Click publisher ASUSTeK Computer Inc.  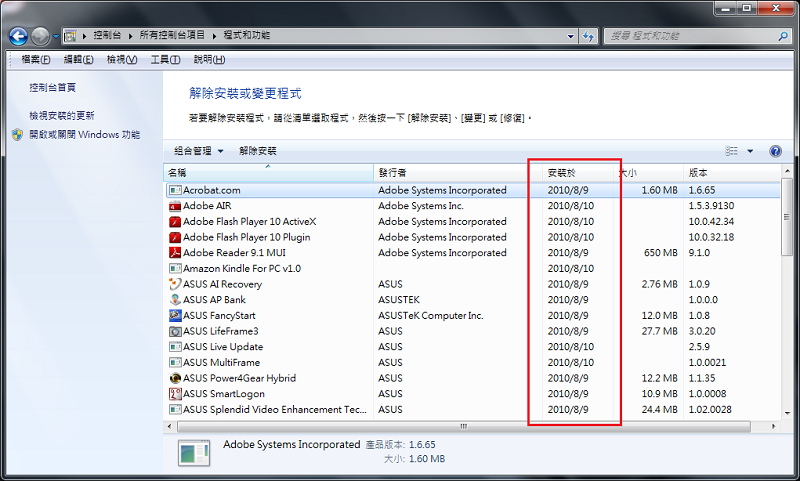click(431, 316)
